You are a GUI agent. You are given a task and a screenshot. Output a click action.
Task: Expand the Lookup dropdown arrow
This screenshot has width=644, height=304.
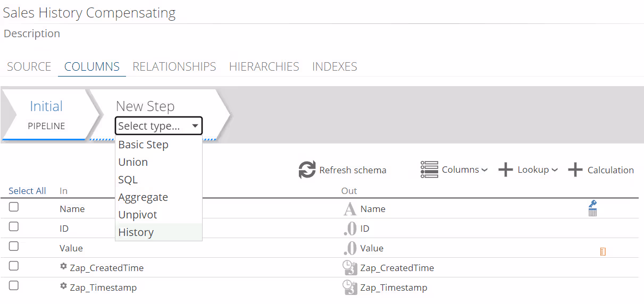pyautogui.click(x=555, y=170)
